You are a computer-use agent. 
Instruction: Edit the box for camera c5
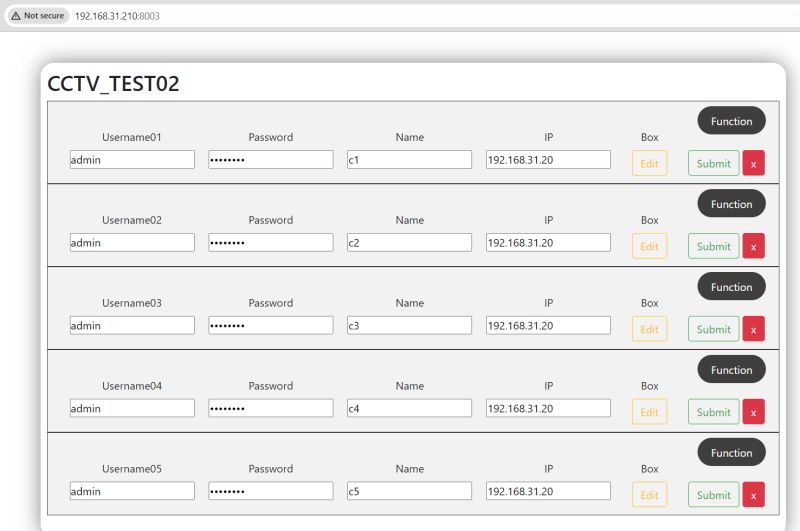[x=649, y=495]
